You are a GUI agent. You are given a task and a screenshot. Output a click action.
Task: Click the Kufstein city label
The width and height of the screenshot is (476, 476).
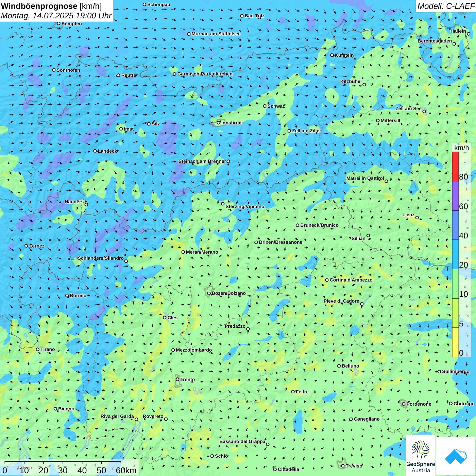tap(344, 55)
